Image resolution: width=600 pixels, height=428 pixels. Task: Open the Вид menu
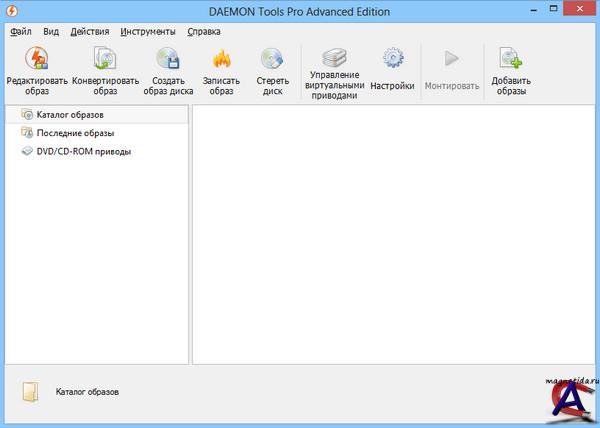(x=51, y=32)
